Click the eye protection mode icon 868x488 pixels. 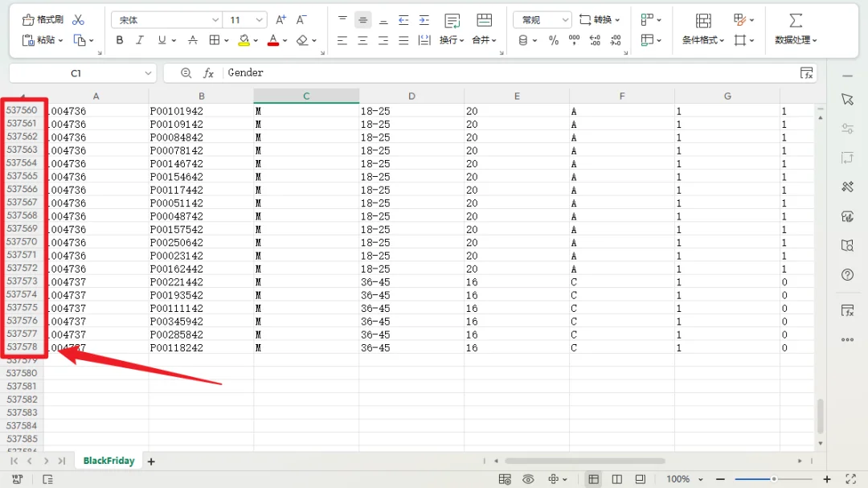[528, 479]
